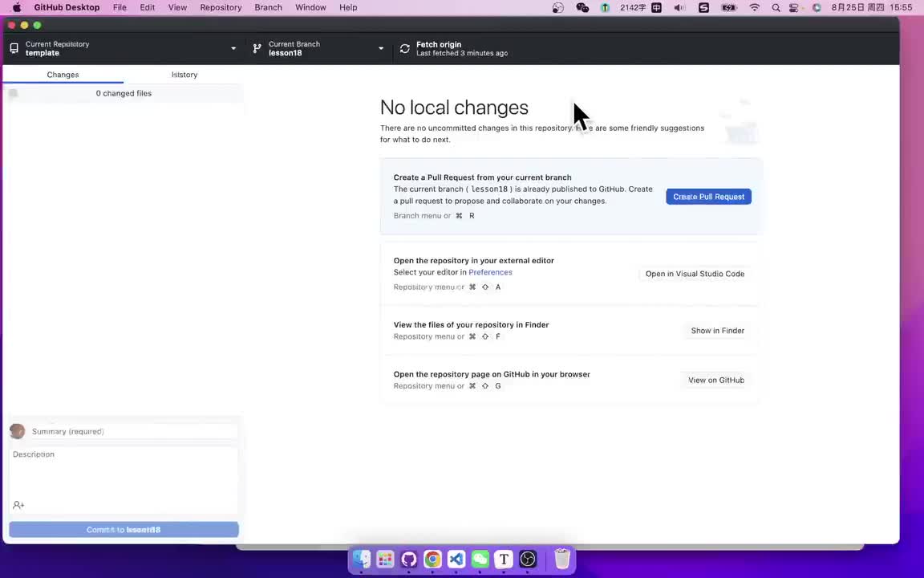924x578 pixels.
Task: Open WeChat from the Dock
Action: pyautogui.click(x=480, y=559)
